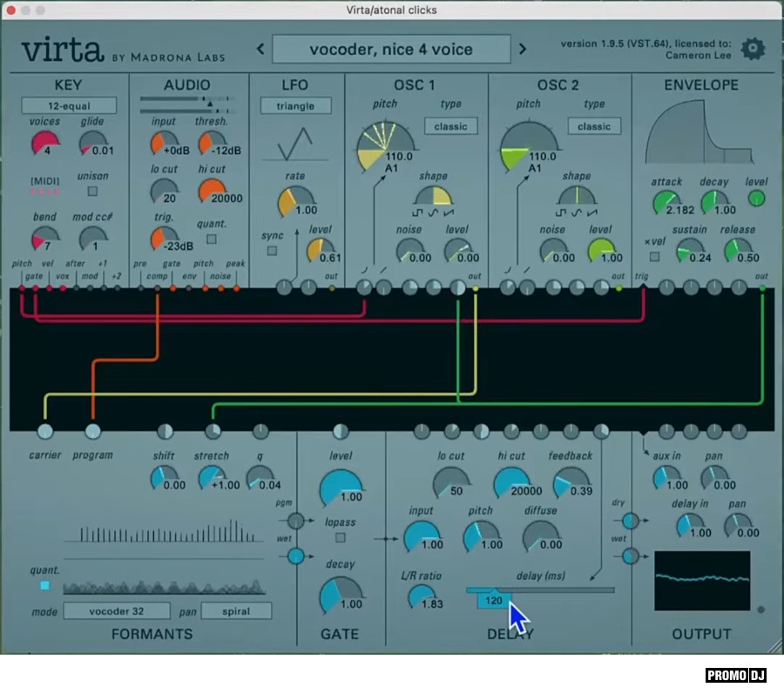Click the attack knob in ENVELOPE
The image size is (784, 694).
[x=666, y=203]
